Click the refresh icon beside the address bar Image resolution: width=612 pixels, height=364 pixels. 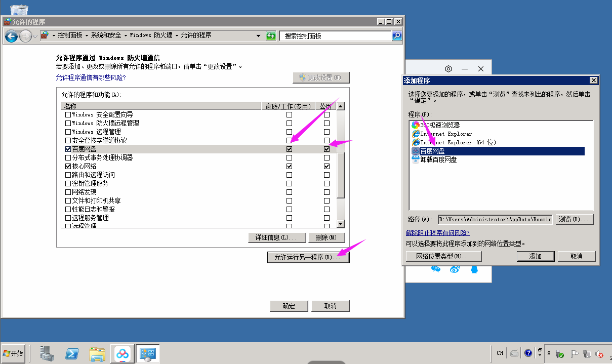271,36
